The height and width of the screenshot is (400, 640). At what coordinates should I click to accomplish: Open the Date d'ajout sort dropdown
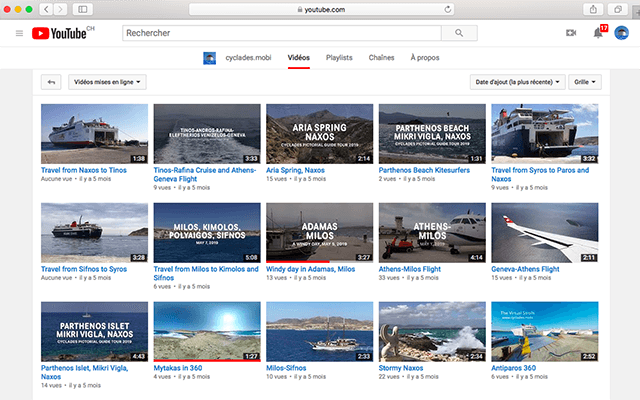coord(516,82)
